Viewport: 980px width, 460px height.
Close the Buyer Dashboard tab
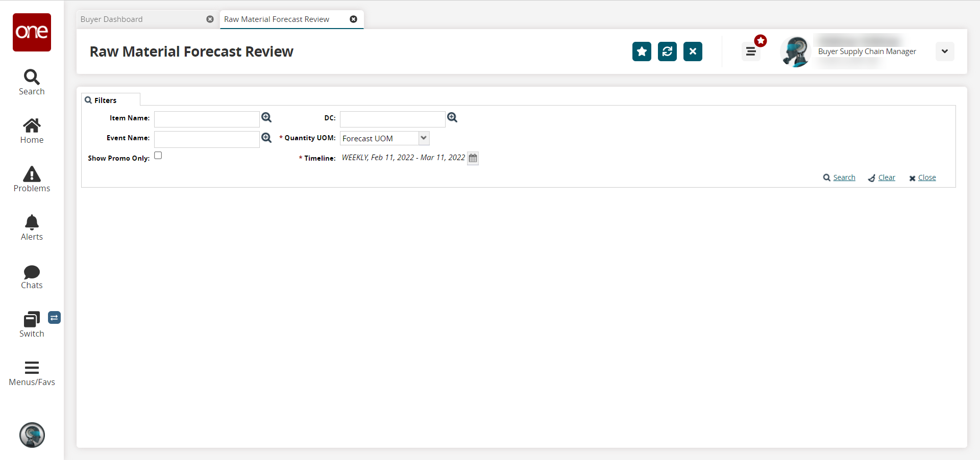point(210,19)
